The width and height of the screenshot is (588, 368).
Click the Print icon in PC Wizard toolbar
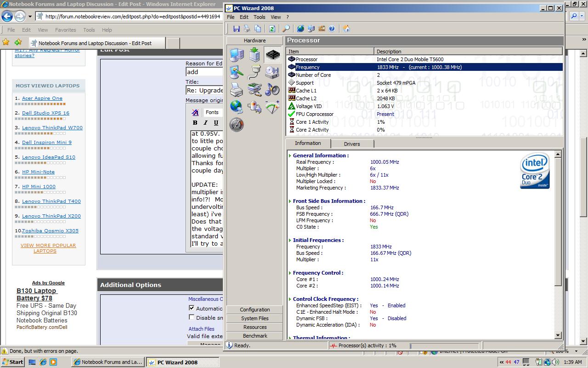[247, 29]
